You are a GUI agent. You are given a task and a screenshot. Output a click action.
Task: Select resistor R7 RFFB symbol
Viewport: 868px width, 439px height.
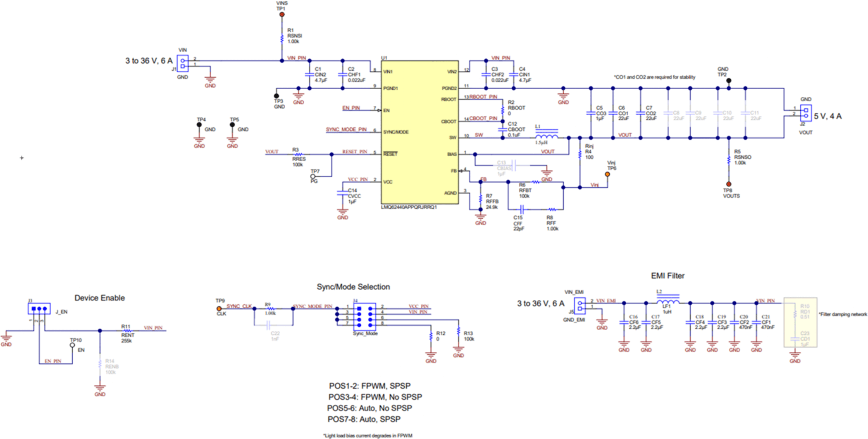pos(481,198)
